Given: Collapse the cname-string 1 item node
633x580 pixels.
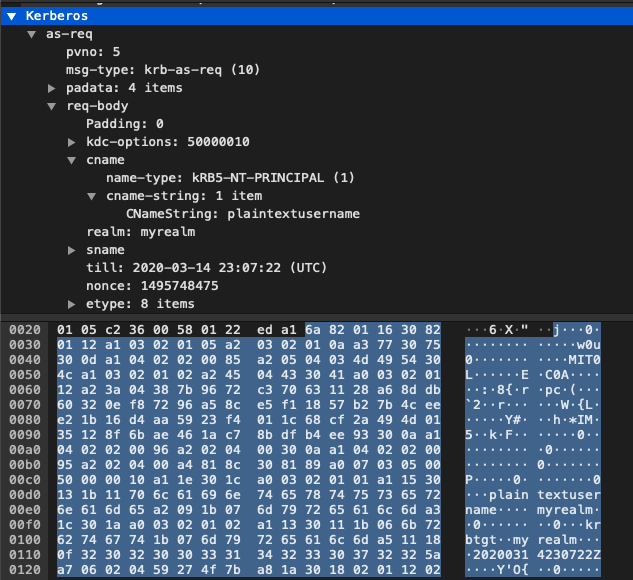Looking at the screenshot, I should 92,196.
